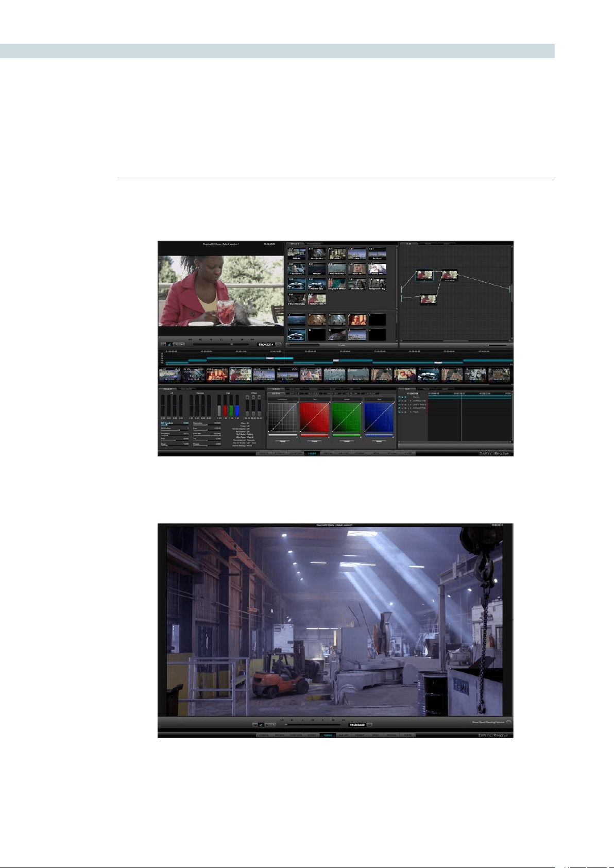Click the highlighted blue icon left of the upper viewer scrub bar

pos(169,344)
